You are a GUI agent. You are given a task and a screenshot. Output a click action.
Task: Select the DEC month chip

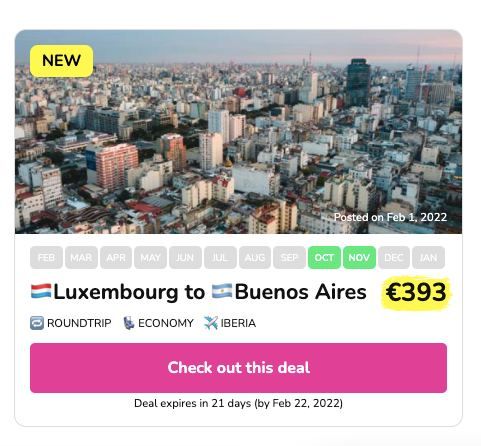pos(394,257)
